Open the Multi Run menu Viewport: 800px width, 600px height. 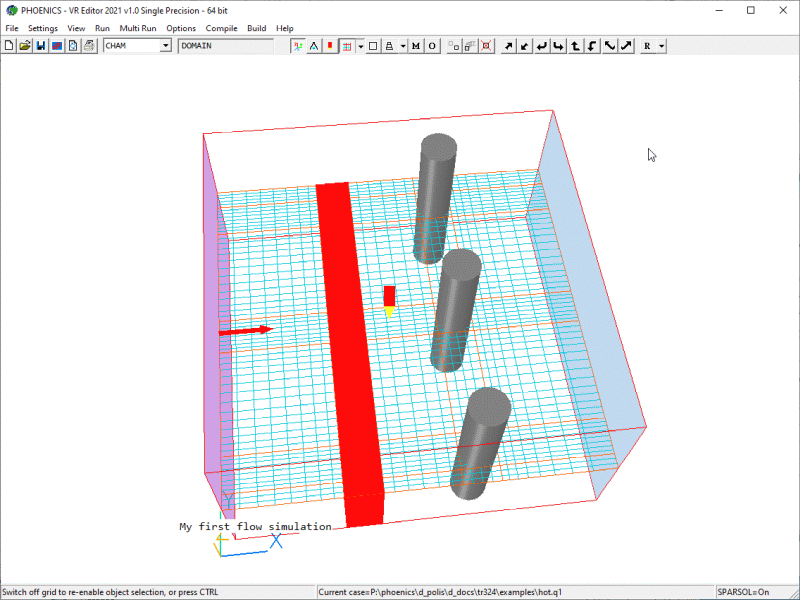point(138,28)
